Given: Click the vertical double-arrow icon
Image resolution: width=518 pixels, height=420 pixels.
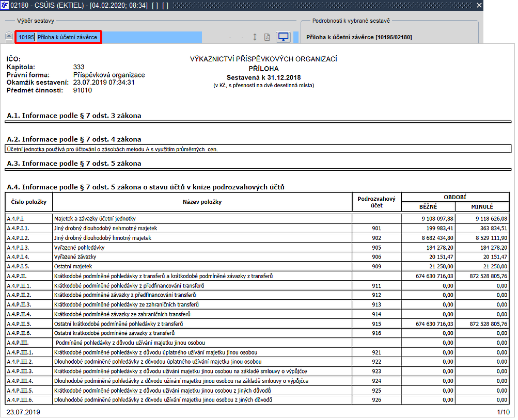Looking at the screenshot, I should (x=255, y=37).
